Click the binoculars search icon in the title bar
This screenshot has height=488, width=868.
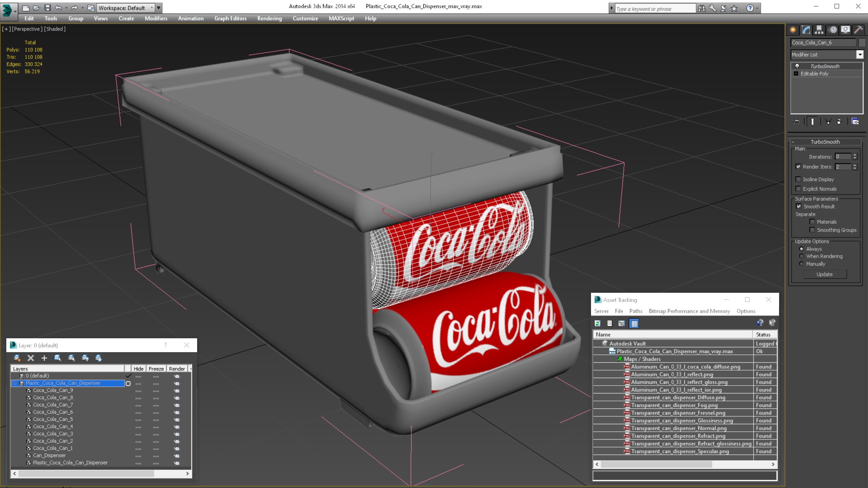coord(702,8)
